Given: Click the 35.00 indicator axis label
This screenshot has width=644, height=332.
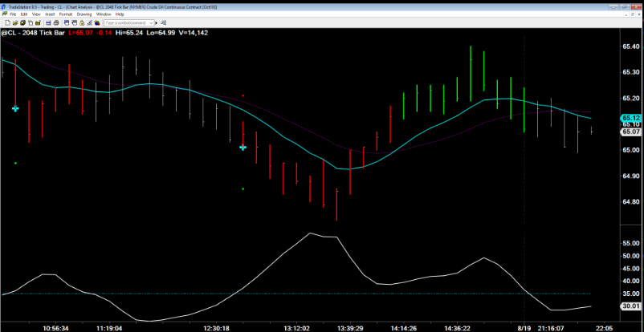Looking at the screenshot, I should (x=631, y=294).
